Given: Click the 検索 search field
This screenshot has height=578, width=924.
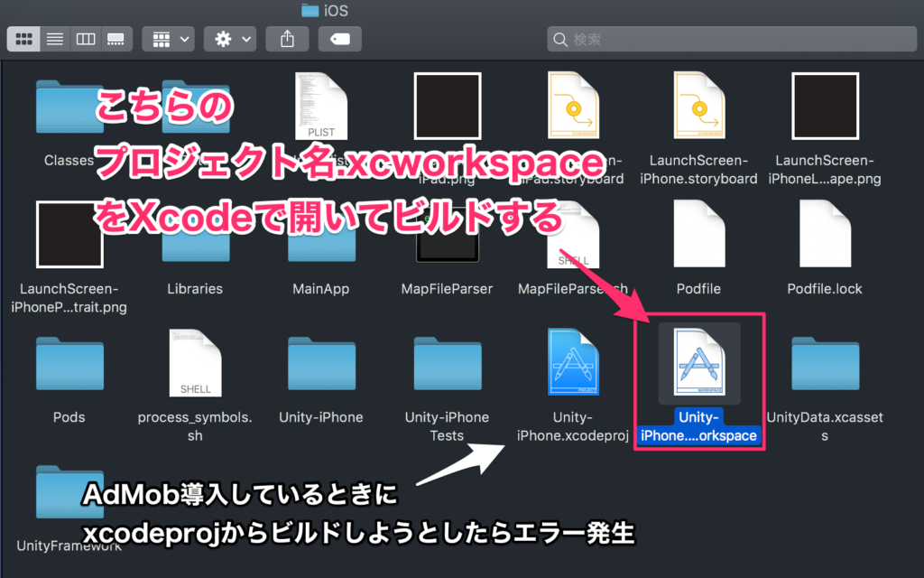Looking at the screenshot, I should tap(731, 40).
